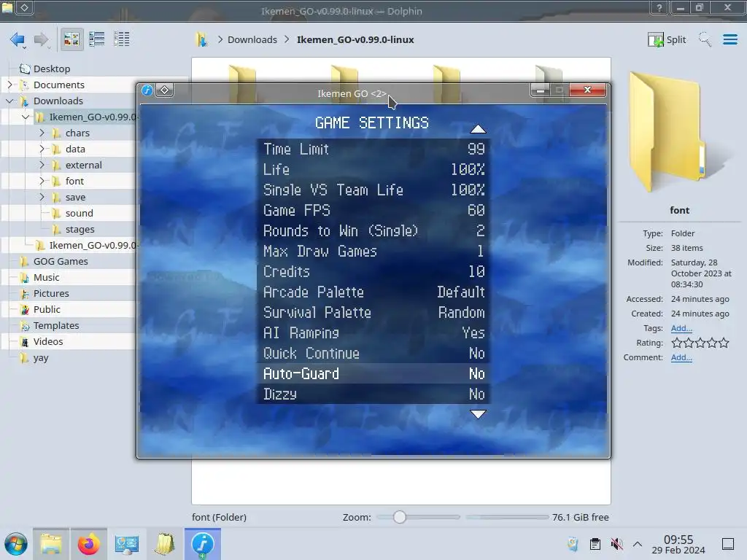Expand the save folder node

tap(42, 197)
